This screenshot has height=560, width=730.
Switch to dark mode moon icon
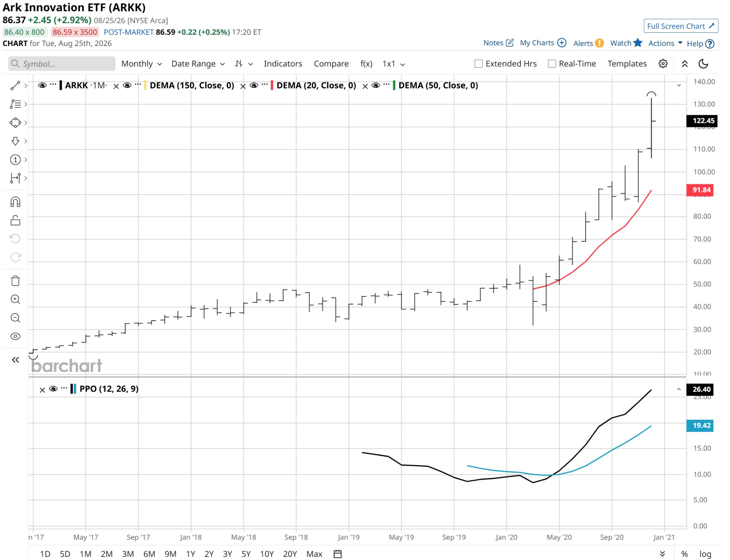[703, 64]
